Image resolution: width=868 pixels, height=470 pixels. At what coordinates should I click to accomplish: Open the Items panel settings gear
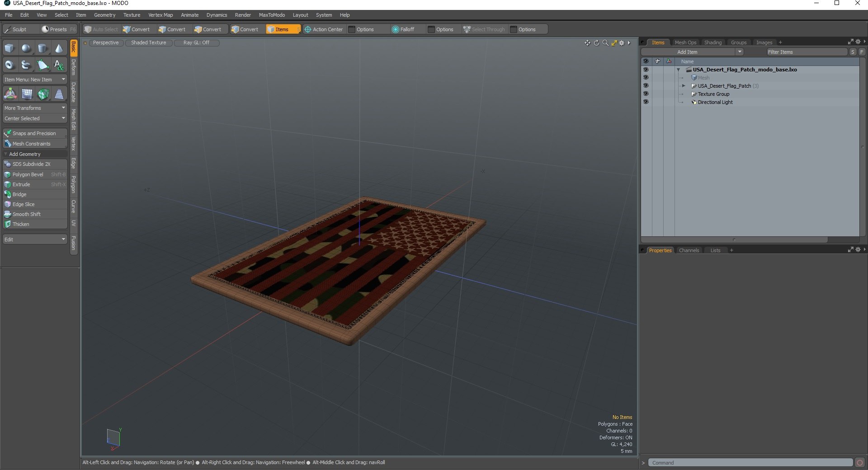(x=858, y=42)
